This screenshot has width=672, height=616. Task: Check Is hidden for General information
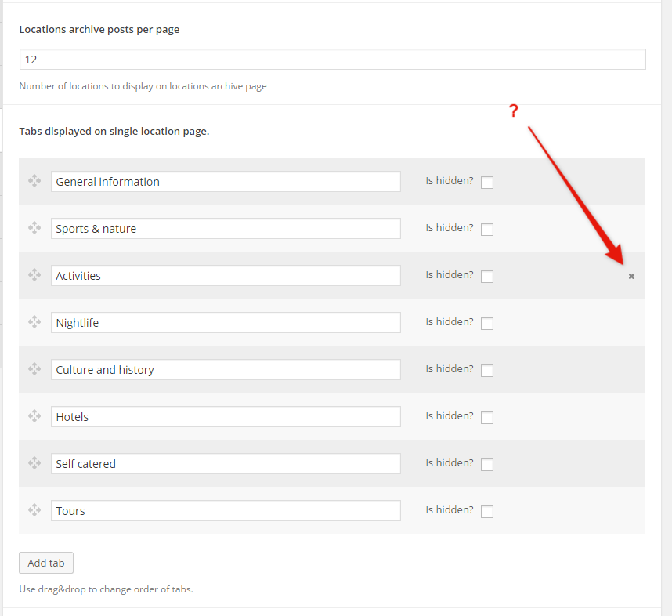487,183
